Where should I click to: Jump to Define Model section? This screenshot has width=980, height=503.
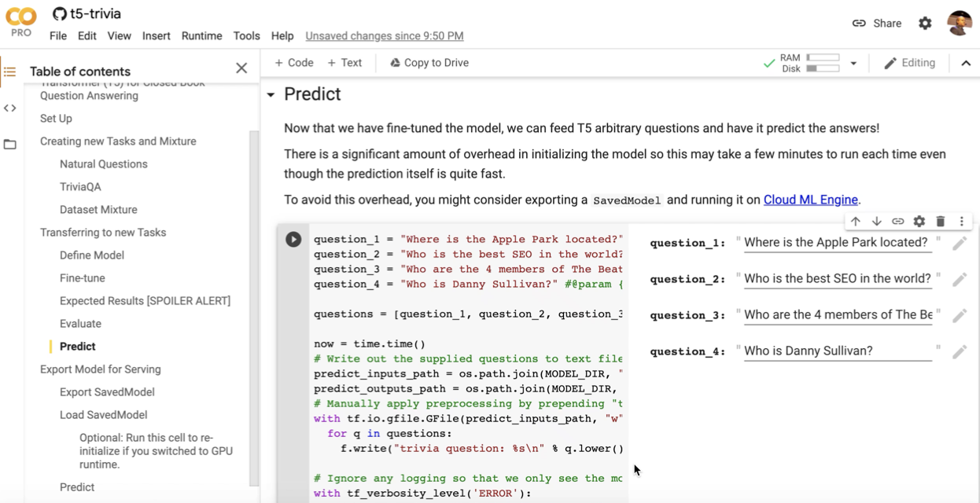click(x=92, y=255)
